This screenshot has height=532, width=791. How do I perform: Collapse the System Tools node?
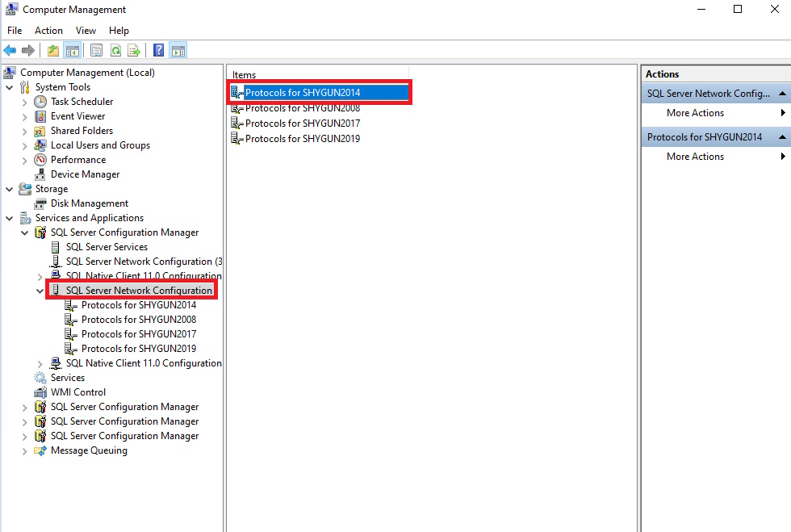tap(10, 87)
